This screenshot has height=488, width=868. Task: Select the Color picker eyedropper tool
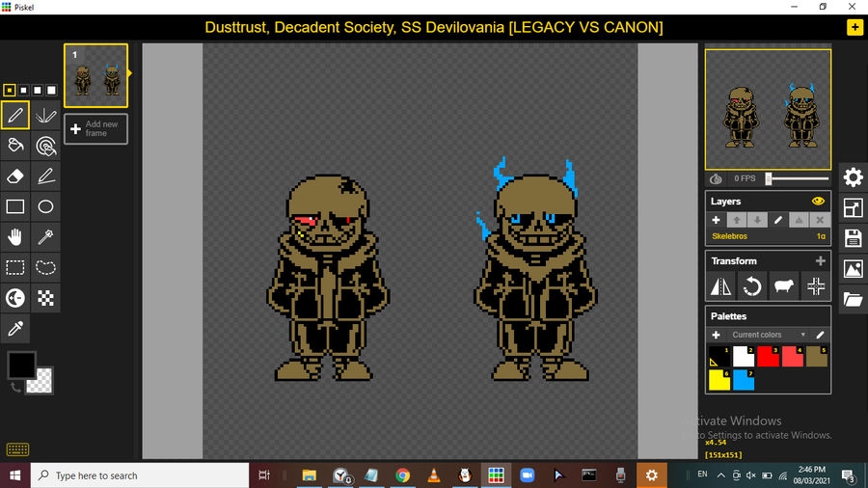pos(14,328)
